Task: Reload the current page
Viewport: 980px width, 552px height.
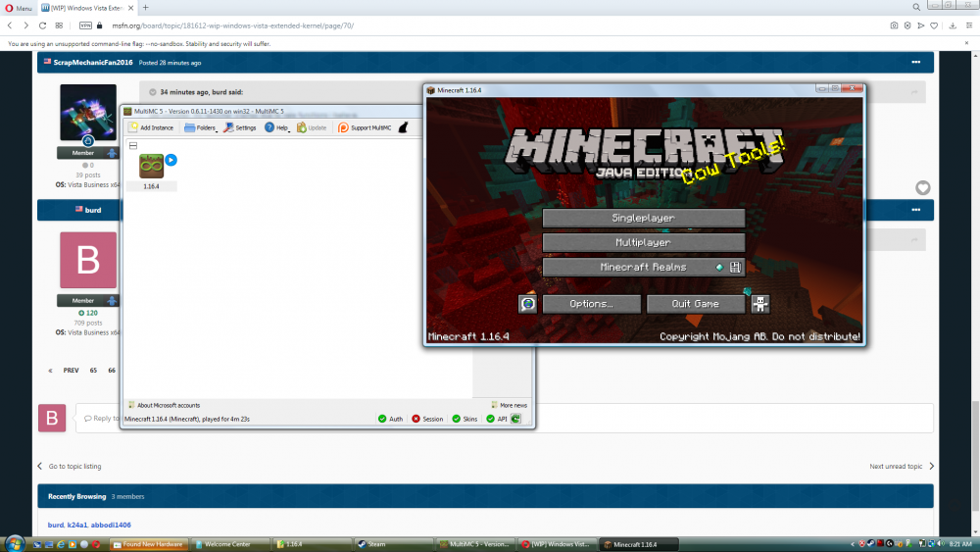Action: 42,25
